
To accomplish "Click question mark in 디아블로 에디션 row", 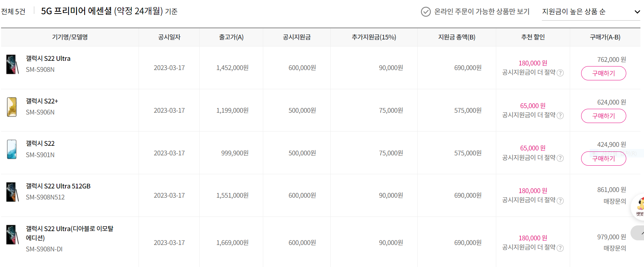I will pos(560,248).
